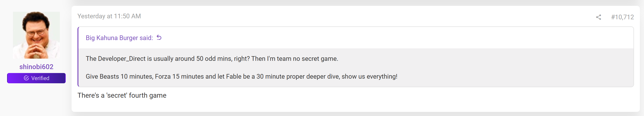Viewport: 644px width, 116px height.
Task: Open the shinobi602 username profile link
Action: pos(36,67)
